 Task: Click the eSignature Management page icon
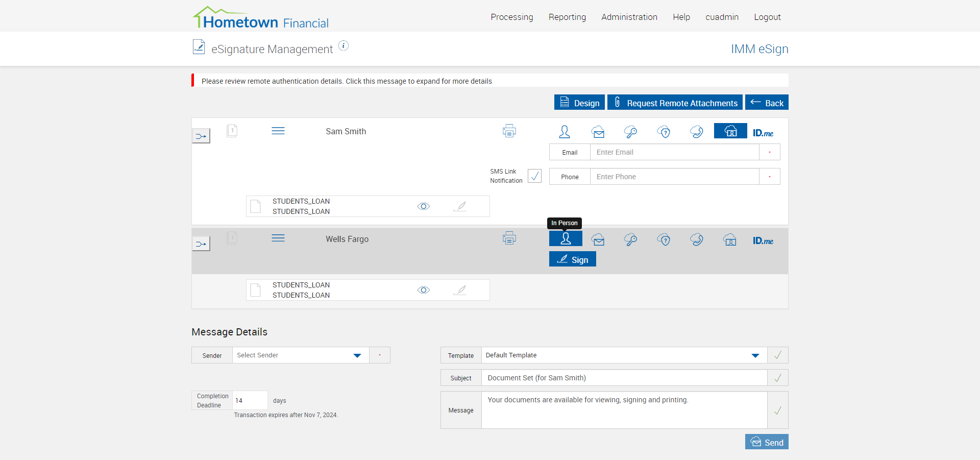pos(199,47)
